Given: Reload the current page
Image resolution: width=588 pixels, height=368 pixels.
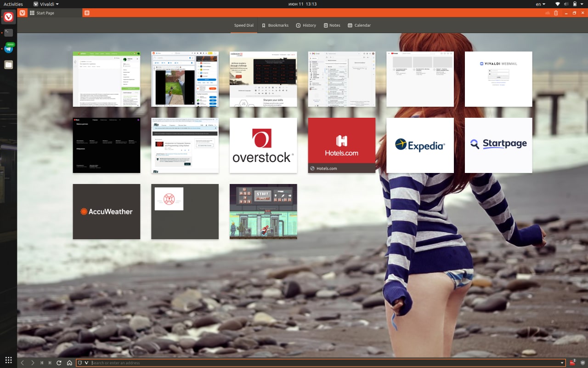Looking at the screenshot, I should pyautogui.click(x=59, y=363).
